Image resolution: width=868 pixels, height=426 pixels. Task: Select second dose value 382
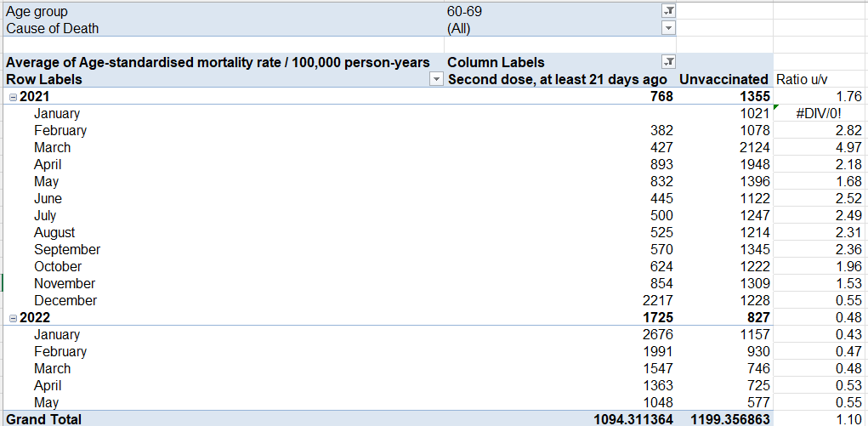[x=560, y=130]
